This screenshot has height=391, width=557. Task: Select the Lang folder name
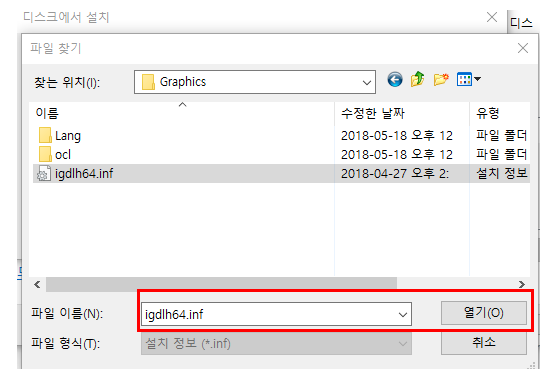click(x=68, y=136)
